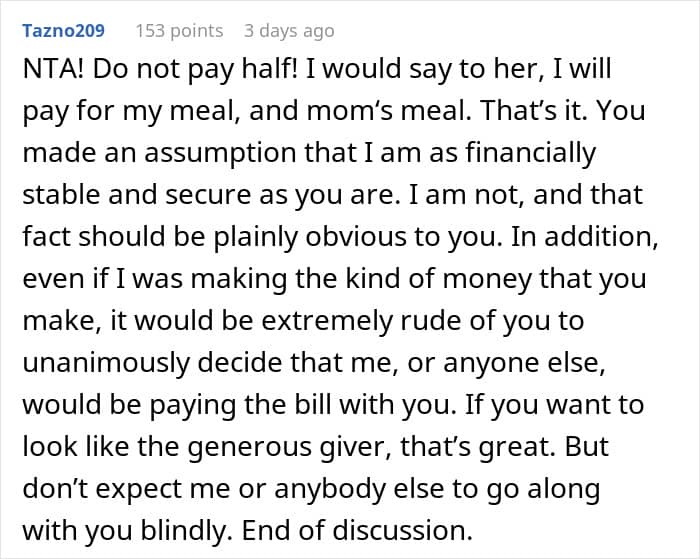Click the closing words End of discussion.
Viewport: 700px width, 559px height.
(357, 530)
